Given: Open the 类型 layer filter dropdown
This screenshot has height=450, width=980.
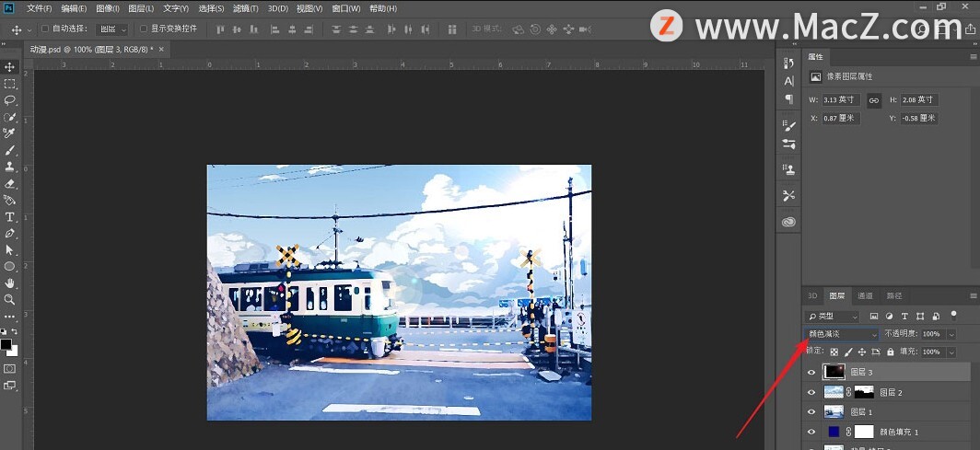Looking at the screenshot, I should tap(833, 316).
